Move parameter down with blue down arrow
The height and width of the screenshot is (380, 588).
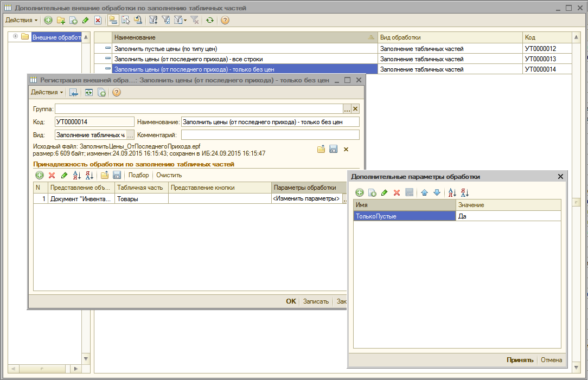[437, 192]
